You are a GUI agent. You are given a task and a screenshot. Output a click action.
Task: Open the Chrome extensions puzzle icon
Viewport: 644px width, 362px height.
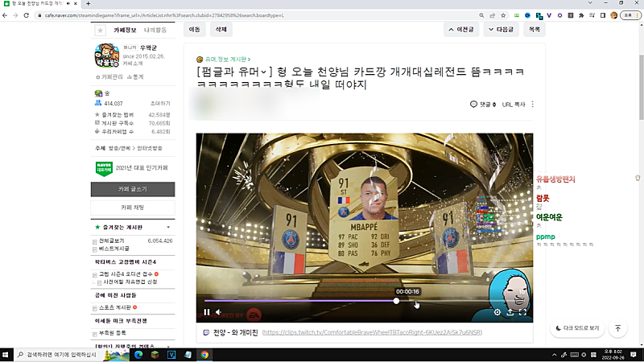coord(581,15)
